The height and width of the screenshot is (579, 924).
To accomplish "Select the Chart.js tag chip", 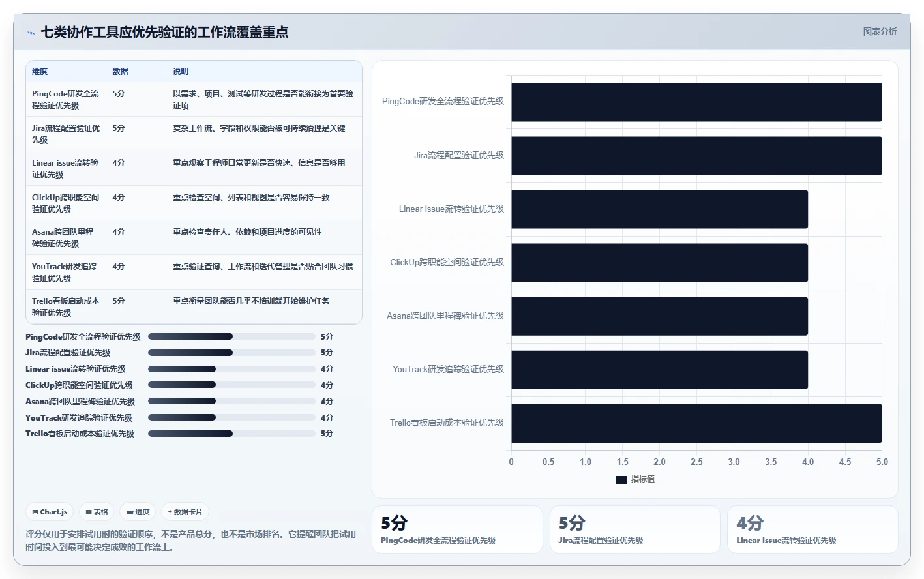I will point(50,512).
